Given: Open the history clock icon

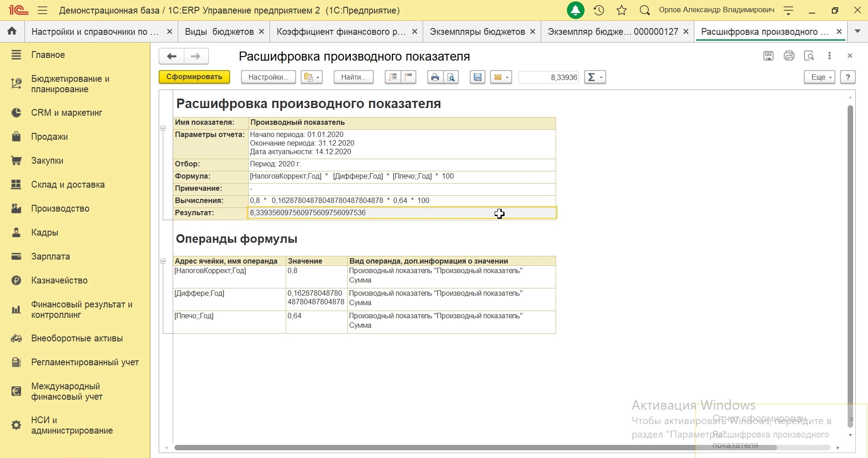Looking at the screenshot, I should [x=599, y=10].
